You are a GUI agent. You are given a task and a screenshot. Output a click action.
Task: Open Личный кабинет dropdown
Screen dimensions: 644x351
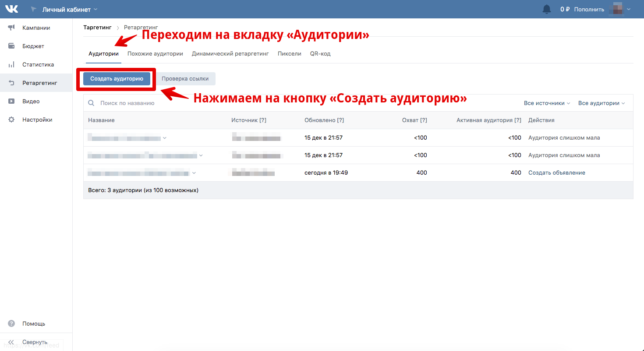click(x=70, y=9)
